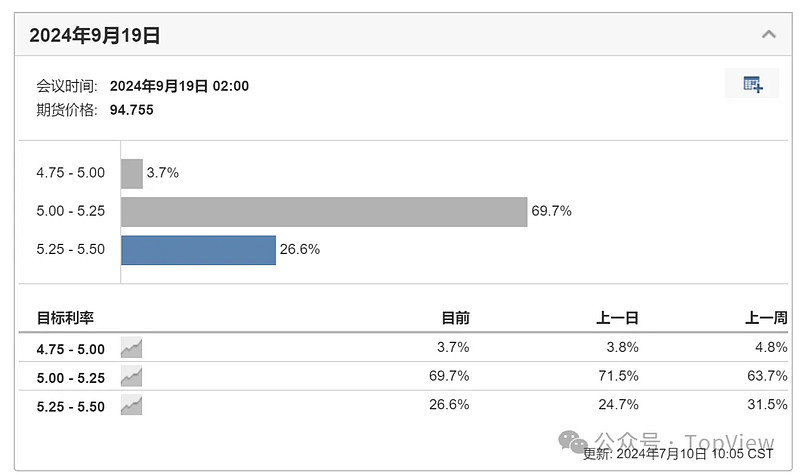Select the blue 26.6% probability bar
800x475 pixels.
point(198,250)
